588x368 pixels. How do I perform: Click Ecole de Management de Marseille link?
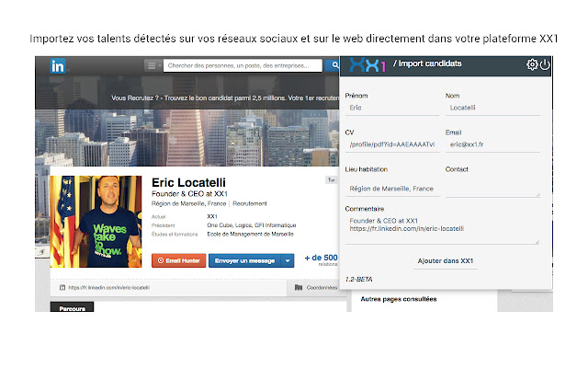251,234
